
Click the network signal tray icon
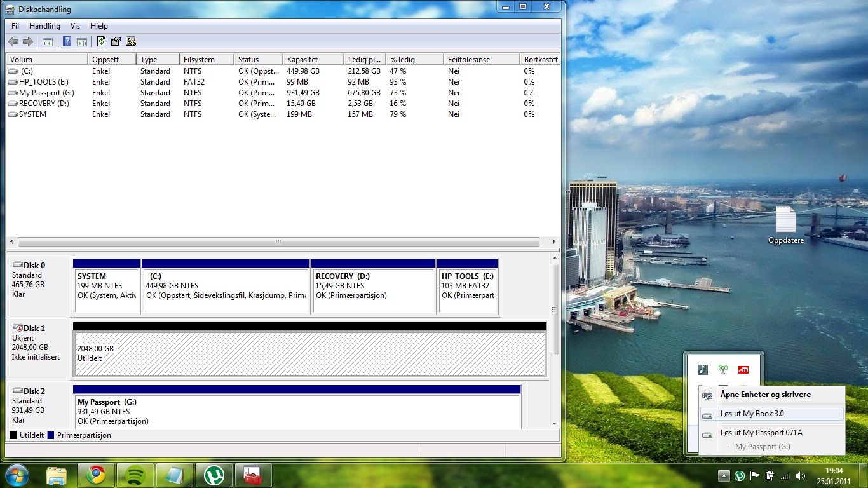point(785,475)
